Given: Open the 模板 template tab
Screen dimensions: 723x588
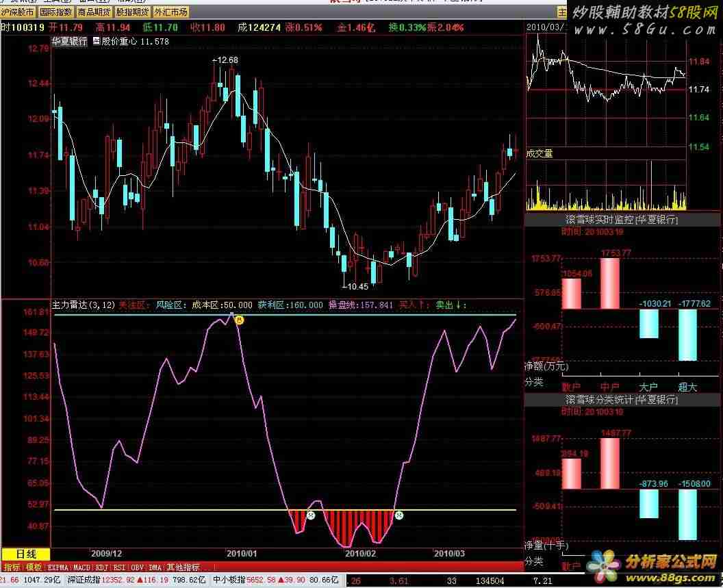Looking at the screenshot, I should point(34,567).
